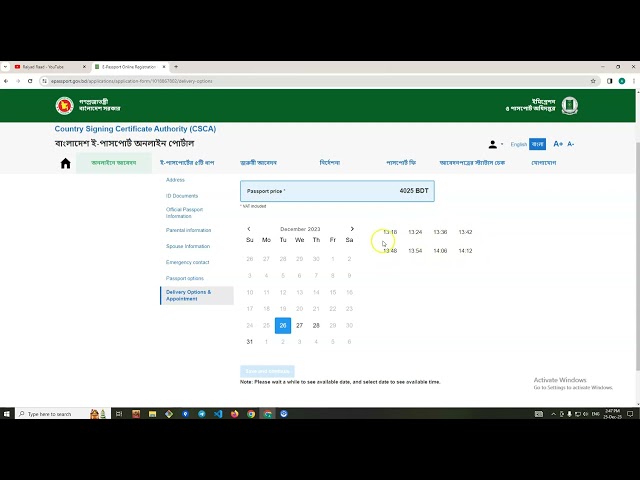Choose the 13:48 time slot
The width and height of the screenshot is (640, 480).
390,251
